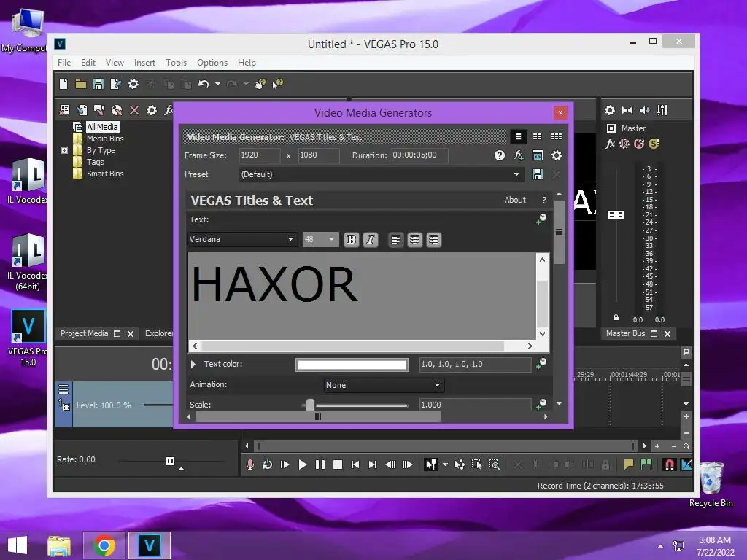Select Smart Bins folder
Image resolution: width=747 pixels, height=560 pixels.
click(x=105, y=174)
